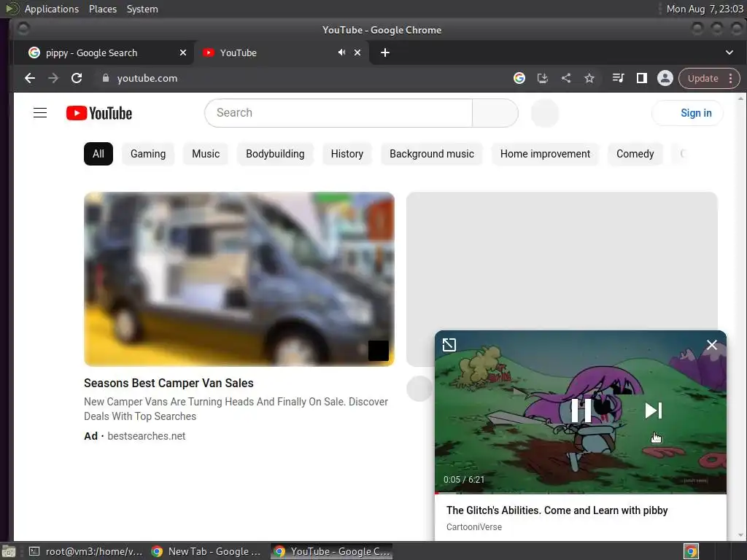Screen dimensions: 747x560
Task: Click the browser forward arrow
Action: point(53,78)
